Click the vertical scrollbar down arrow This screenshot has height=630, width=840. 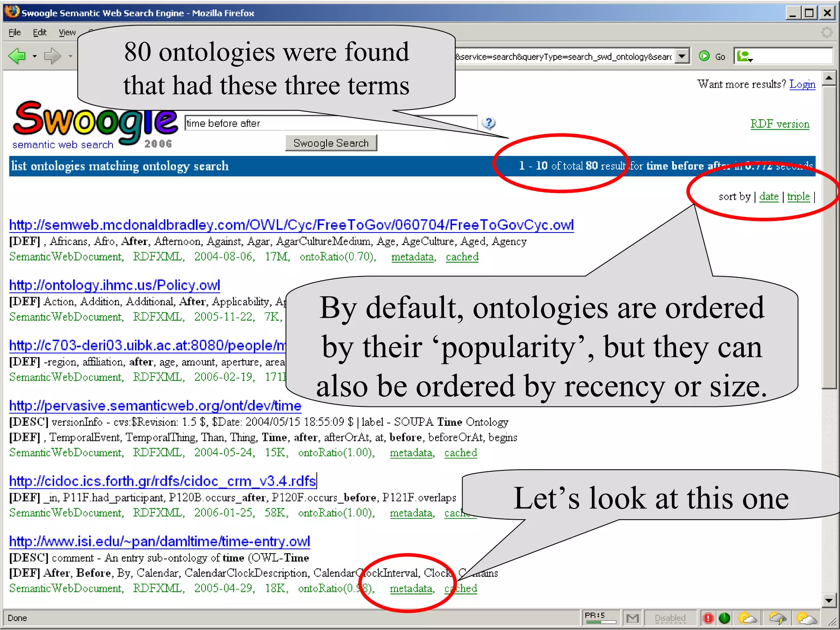point(829,601)
